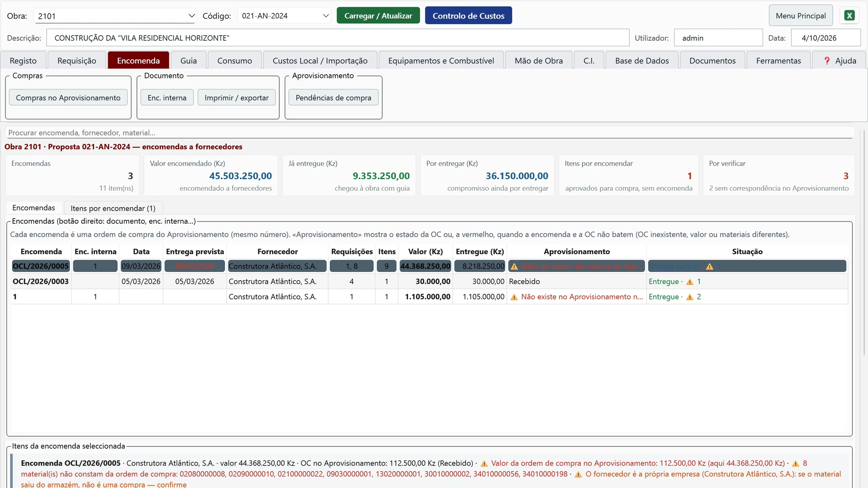Open the Código 021-AN-2024 dropdown
868x488 pixels.
pyautogui.click(x=325, y=16)
